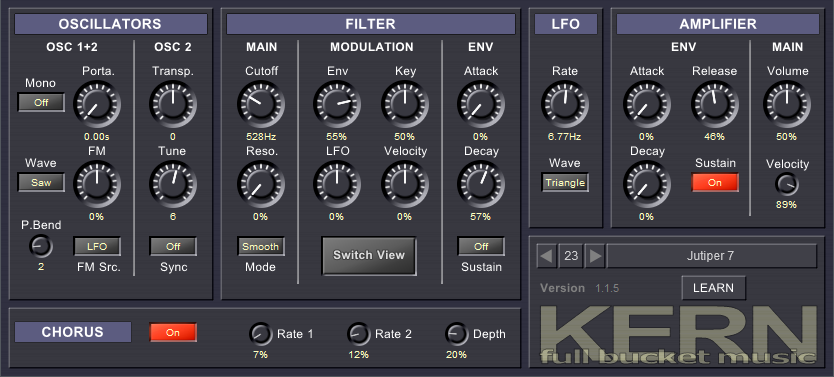Screen dimensions: 834x377
Task: Toggle the Mono Off button
Action: click(41, 103)
